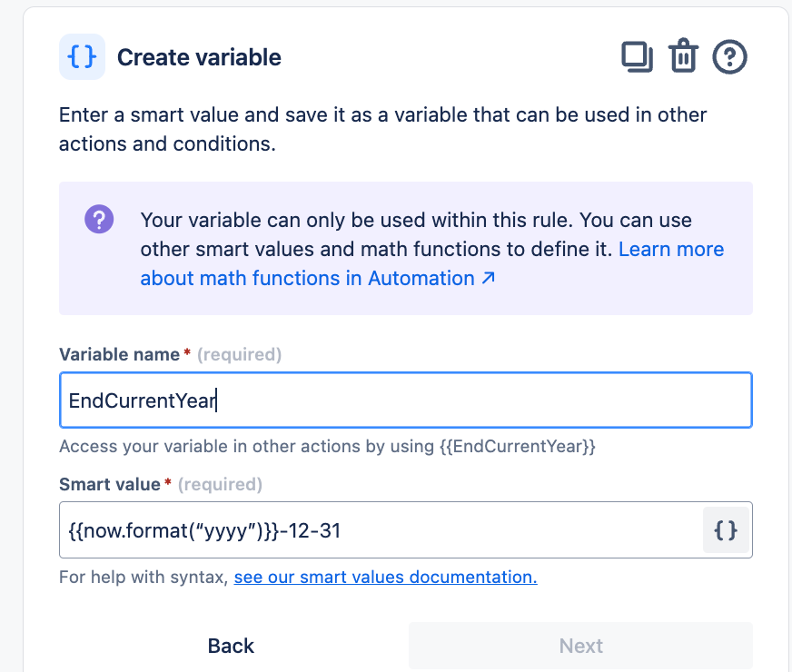Open the smart values documentation link
792x672 pixels.
385,577
